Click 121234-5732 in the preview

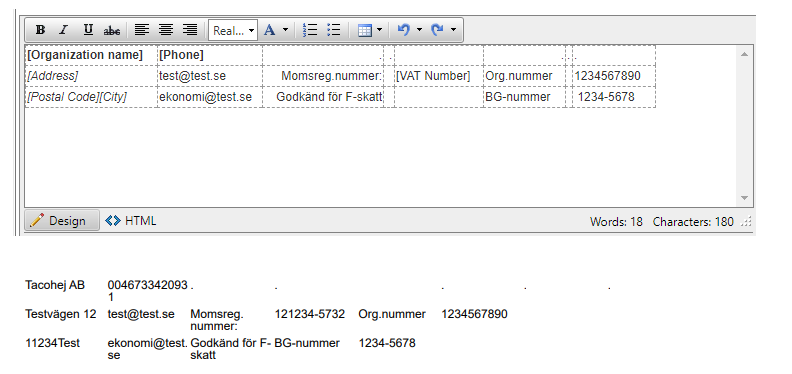(310, 314)
